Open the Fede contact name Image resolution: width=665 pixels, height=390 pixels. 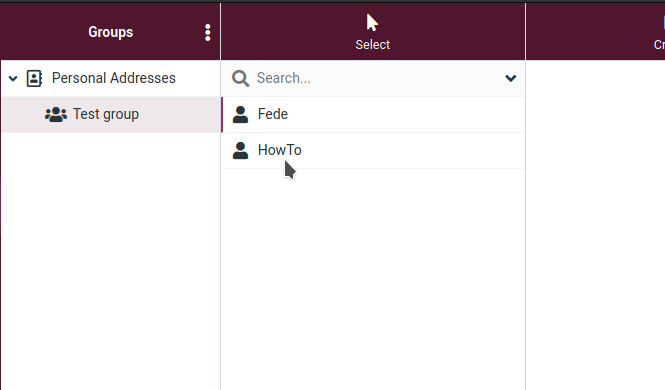(x=273, y=114)
